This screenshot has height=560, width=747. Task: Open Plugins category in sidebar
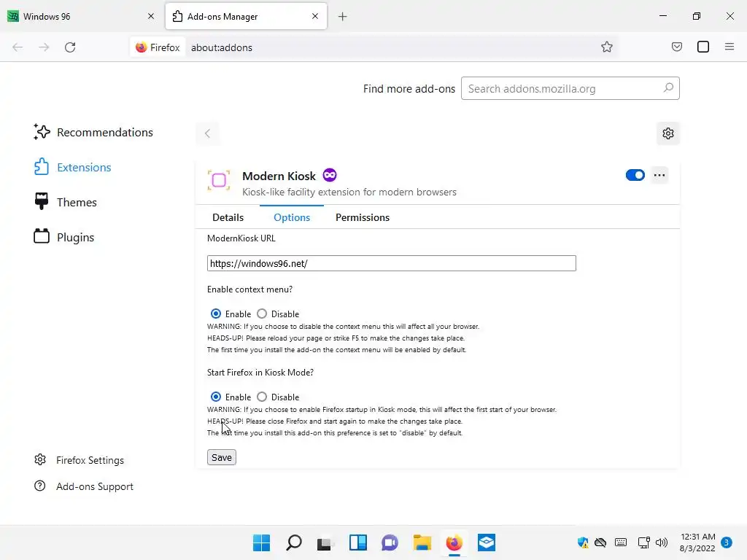(x=64, y=237)
